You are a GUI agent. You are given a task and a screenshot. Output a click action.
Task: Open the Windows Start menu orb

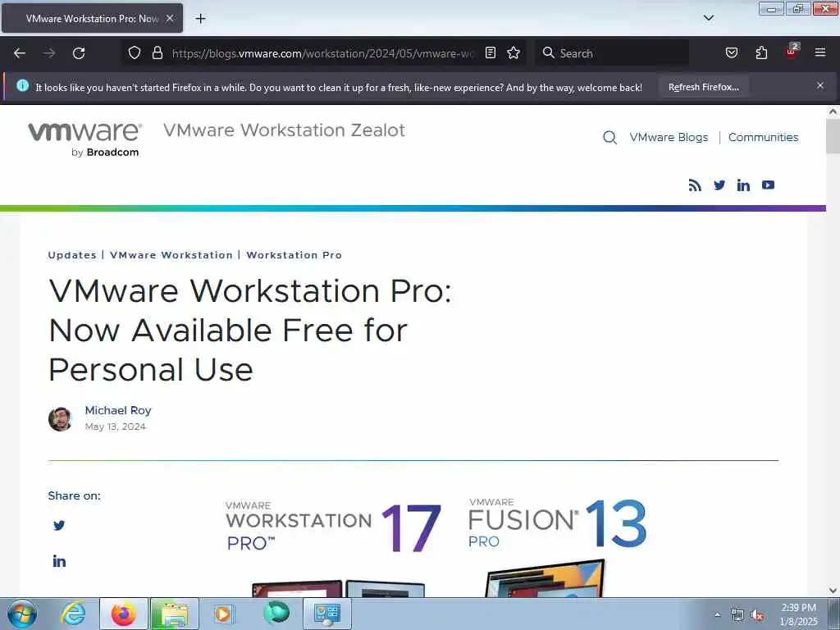[22, 614]
